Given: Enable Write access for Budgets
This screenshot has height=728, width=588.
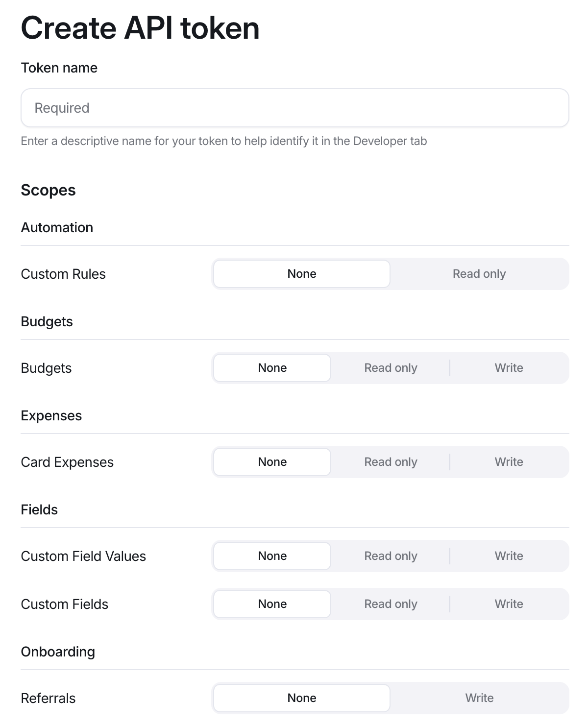Looking at the screenshot, I should [509, 368].
